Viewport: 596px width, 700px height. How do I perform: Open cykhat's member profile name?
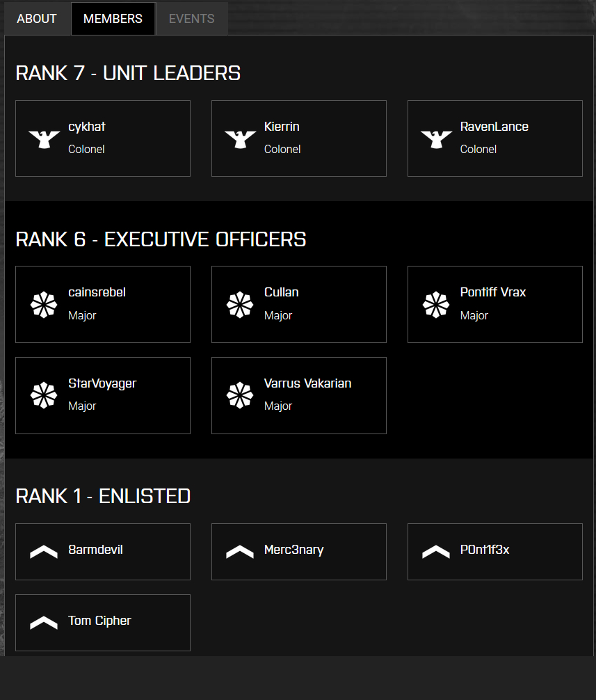coord(87,127)
